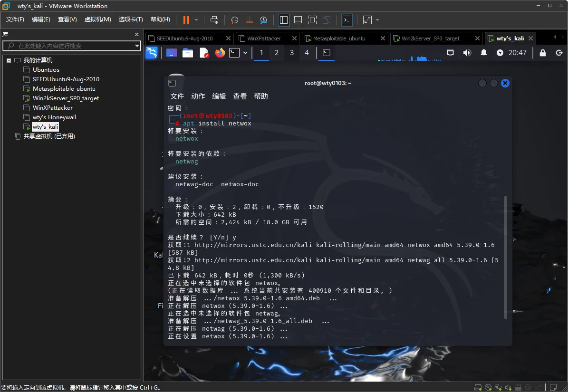The width and height of the screenshot is (568, 392).
Task: Launch terminal emulator from Kali panel
Action: click(234, 53)
